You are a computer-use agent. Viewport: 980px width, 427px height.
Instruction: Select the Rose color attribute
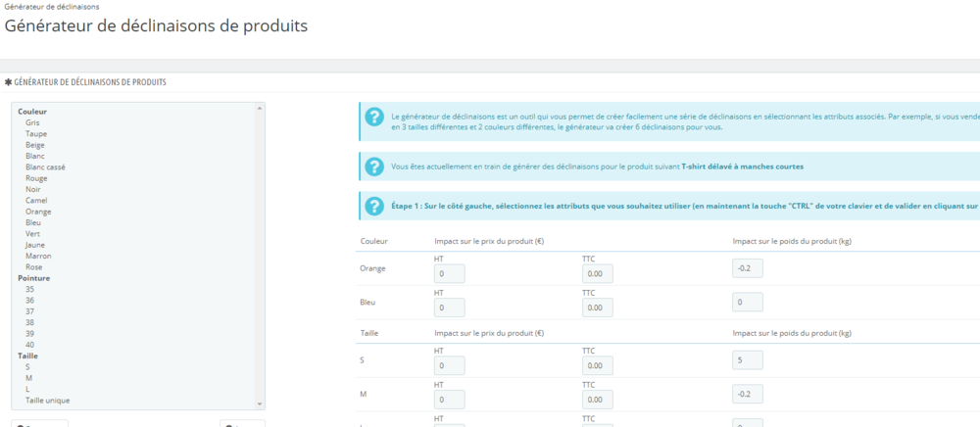(33, 267)
